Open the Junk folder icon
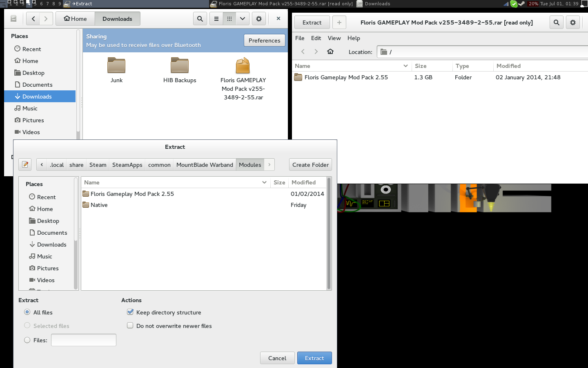The image size is (588, 368). tap(116, 65)
